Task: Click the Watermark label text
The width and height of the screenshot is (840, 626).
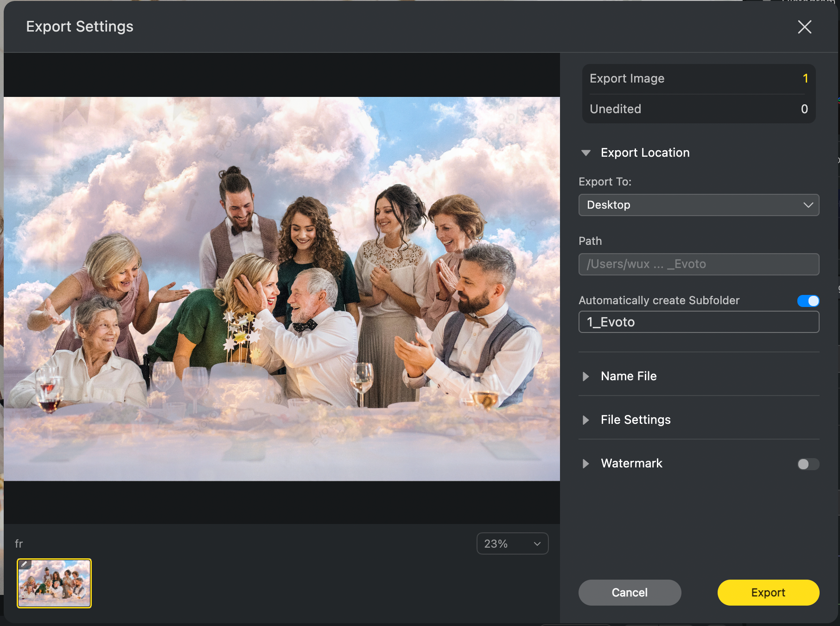Action: (x=631, y=464)
